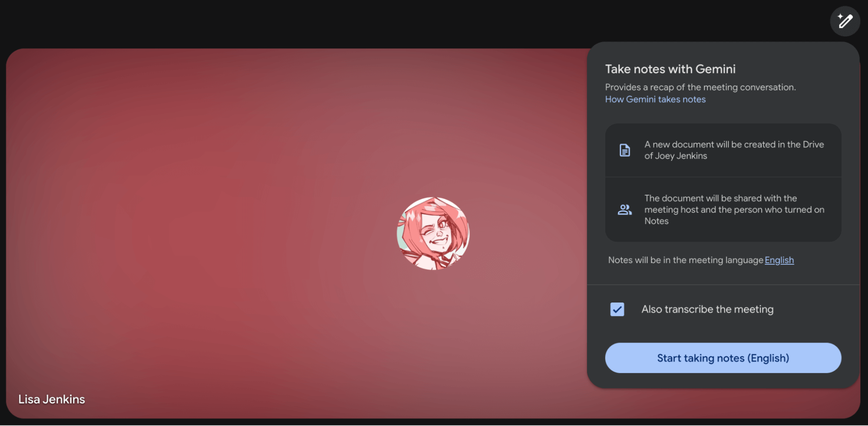The height and width of the screenshot is (426, 868).
Task: Change meeting language via English link
Action: point(779,260)
